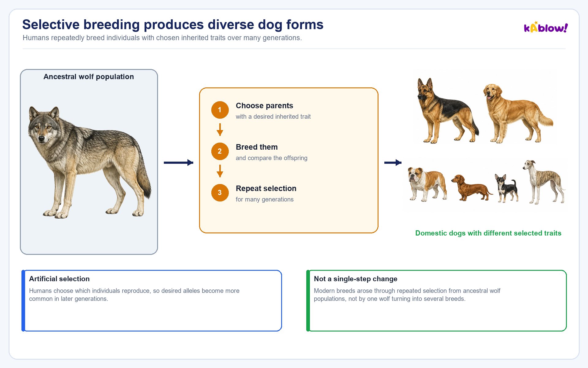Click the 'Breed them' step heading
The width and height of the screenshot is (588, 368).
[x=257, y=147]
